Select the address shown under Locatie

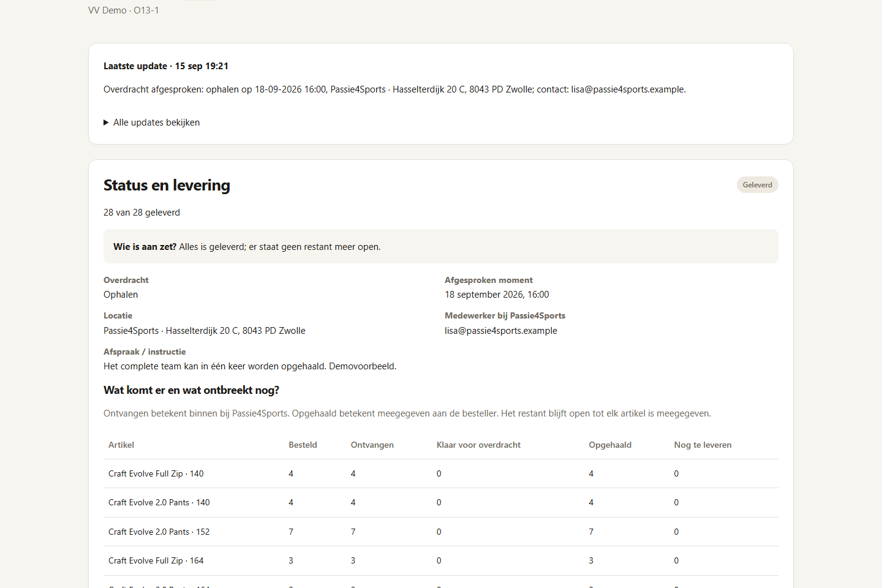[x=205, y=331]
